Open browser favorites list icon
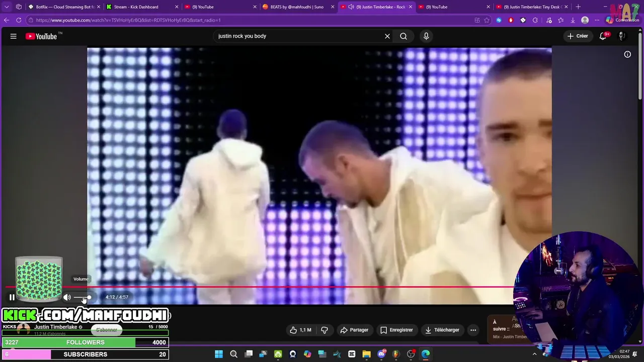Viewport: 644px width, 362px height. coord(560,20)
